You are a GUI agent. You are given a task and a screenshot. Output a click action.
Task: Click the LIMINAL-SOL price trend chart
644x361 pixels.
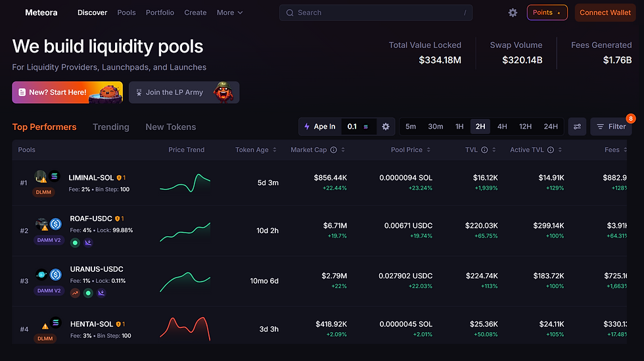point(185,183)
